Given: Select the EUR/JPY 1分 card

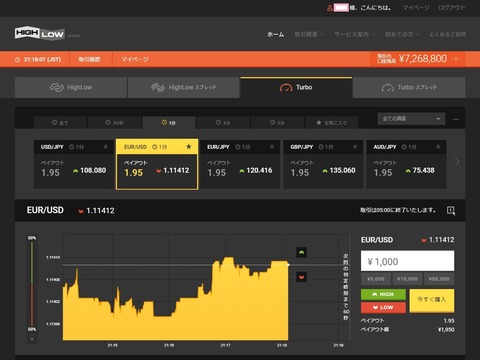Looking at the screenshot, I should click(240, 165).
